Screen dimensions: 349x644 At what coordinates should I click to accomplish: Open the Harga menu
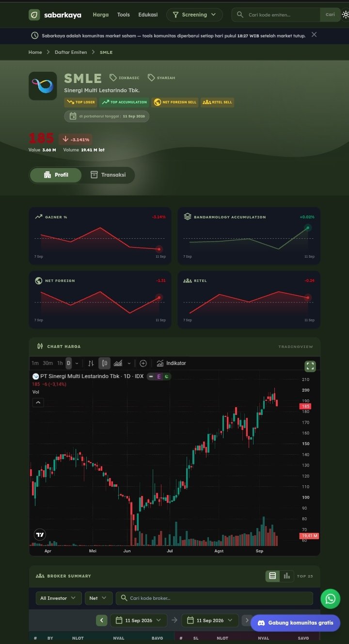click(x=101, y=15)
